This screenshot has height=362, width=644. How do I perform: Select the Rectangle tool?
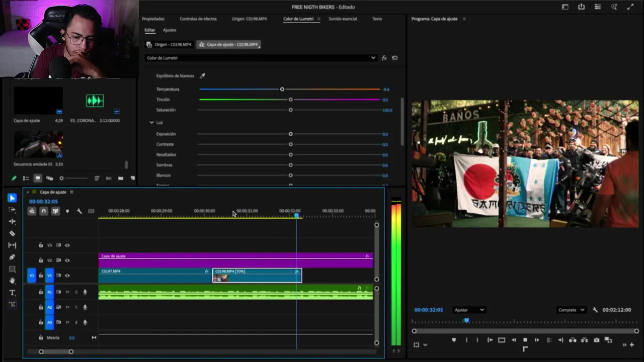coord(12,269)
